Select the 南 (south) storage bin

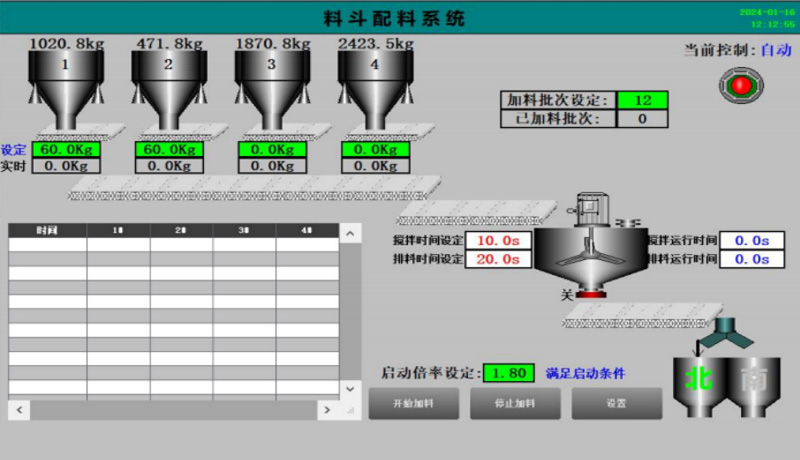coord(755,383)
